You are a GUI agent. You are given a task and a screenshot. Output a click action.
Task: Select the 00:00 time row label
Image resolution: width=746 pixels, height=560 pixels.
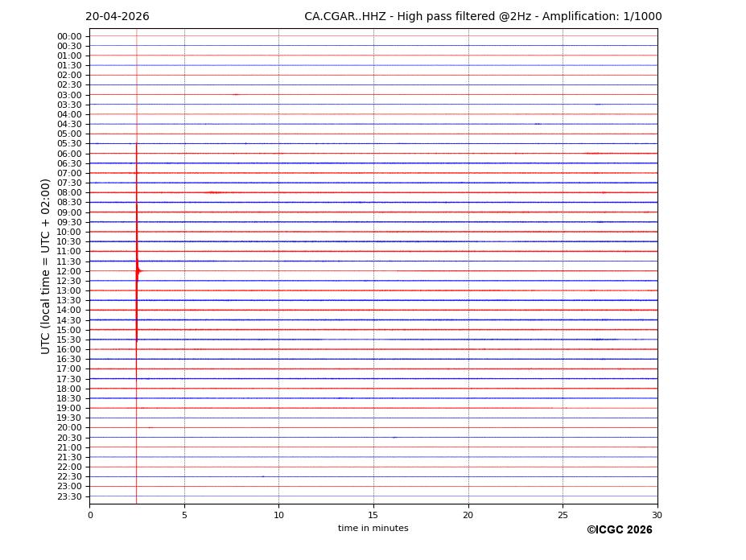(69, 36)
